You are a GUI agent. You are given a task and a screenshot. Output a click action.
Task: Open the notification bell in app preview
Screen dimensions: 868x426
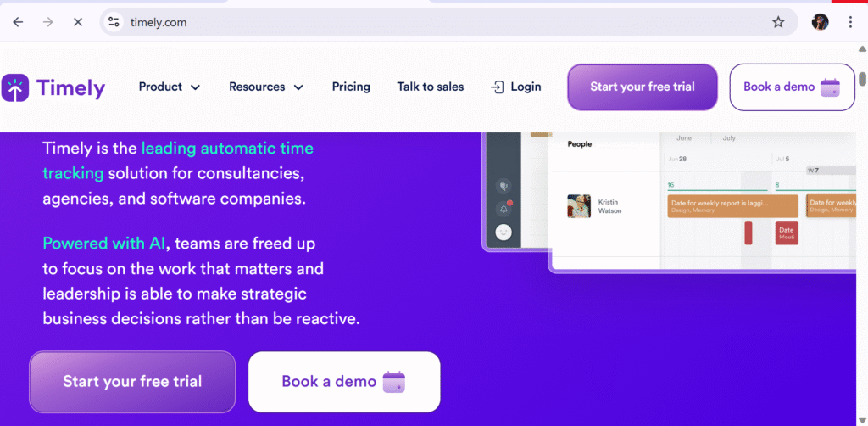click(x=504, y=209)
